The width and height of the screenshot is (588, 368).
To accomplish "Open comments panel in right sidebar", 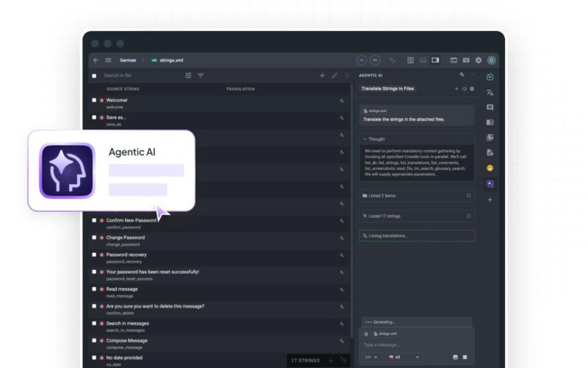I will coord(490,107).
